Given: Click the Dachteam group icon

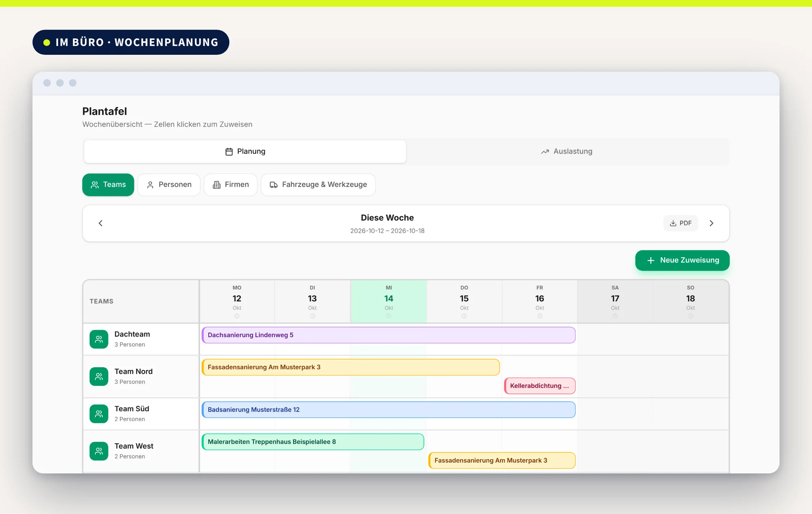Looking at the screenshot, I should (99, 339).
